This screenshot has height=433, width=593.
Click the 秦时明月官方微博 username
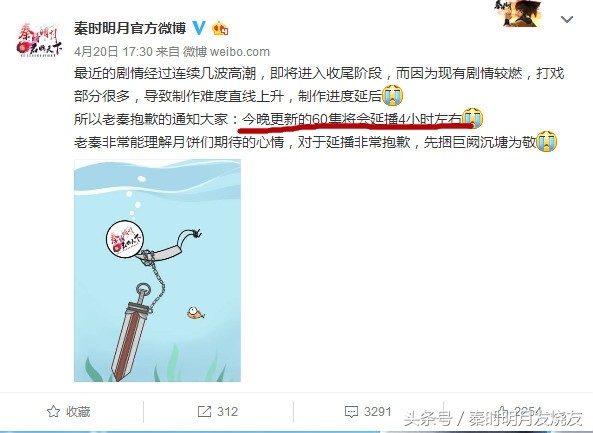130,28
